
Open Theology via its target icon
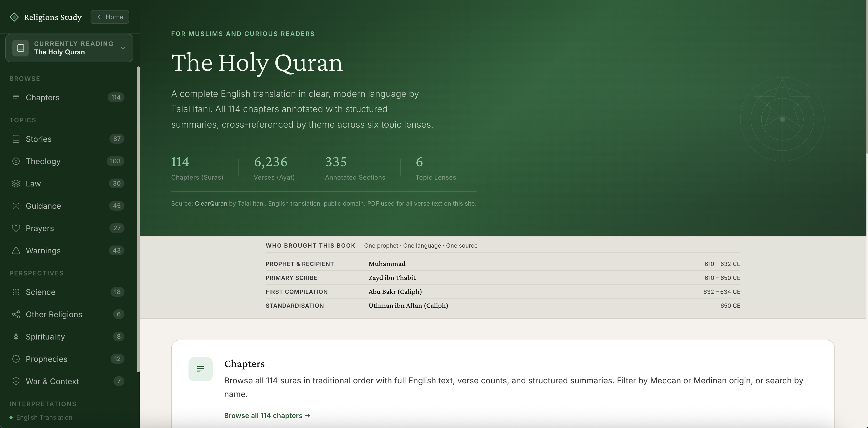(16, 161)
